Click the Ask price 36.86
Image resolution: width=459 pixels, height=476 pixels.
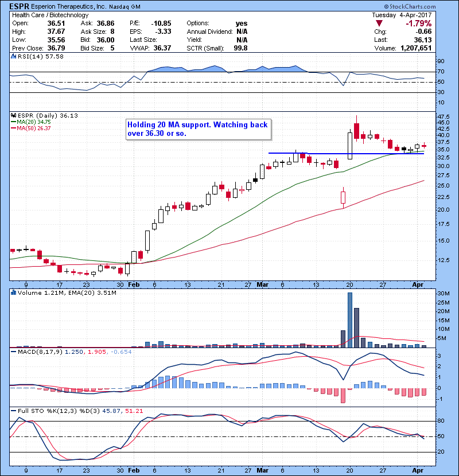tap(106, 24)
